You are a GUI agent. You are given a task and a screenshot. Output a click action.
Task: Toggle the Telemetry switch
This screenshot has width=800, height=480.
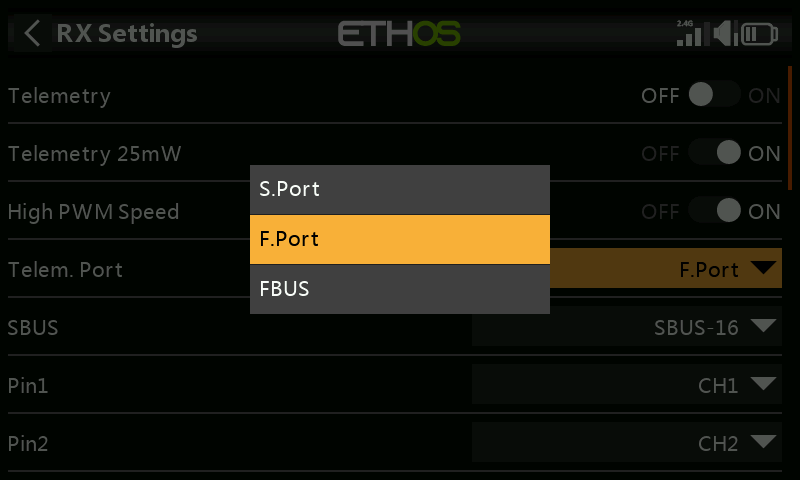pos(714,94)
